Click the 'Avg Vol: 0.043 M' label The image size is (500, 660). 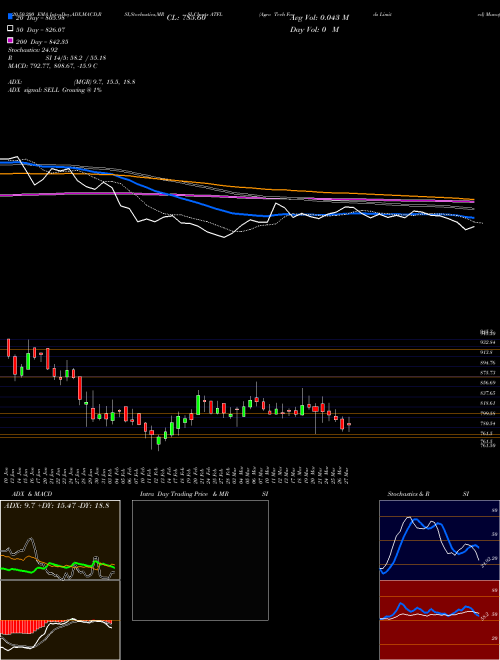[319, 18]
